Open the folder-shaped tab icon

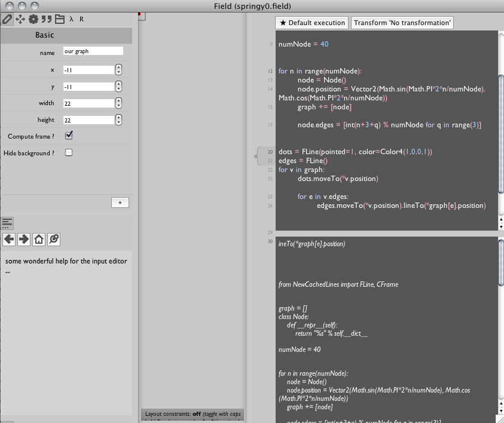[59, 19]
